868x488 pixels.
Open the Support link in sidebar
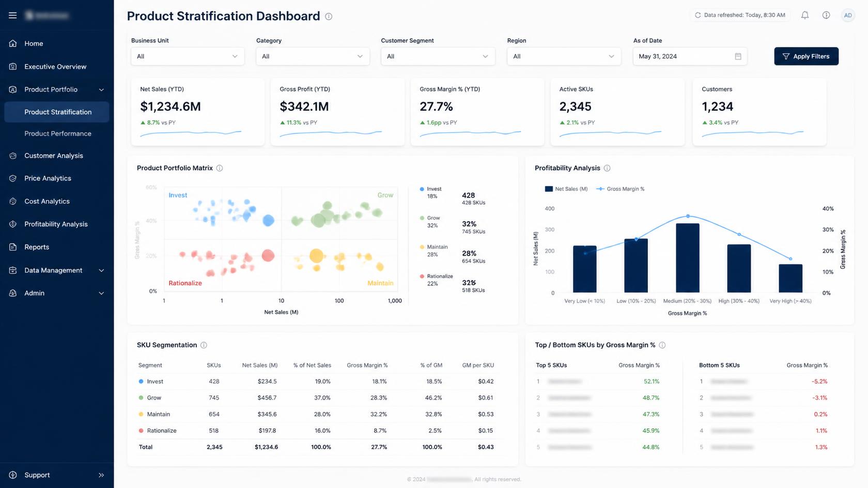(37, 475)
